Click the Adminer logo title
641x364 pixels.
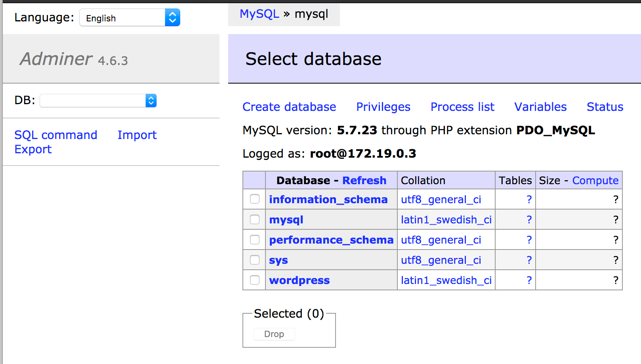(56, 59)
